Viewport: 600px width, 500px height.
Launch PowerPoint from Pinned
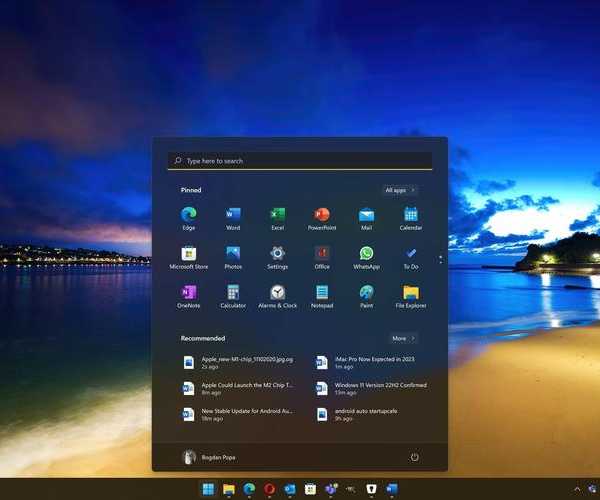pos(322,218)
